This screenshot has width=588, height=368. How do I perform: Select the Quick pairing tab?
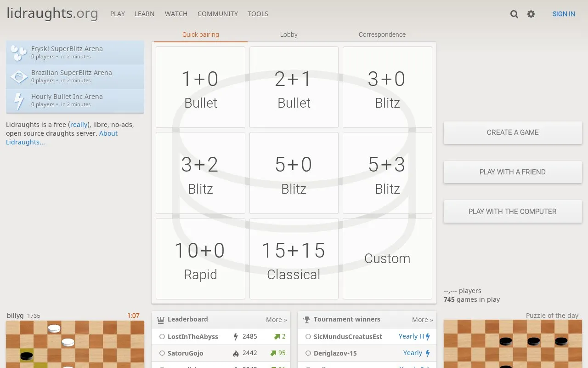200,34
